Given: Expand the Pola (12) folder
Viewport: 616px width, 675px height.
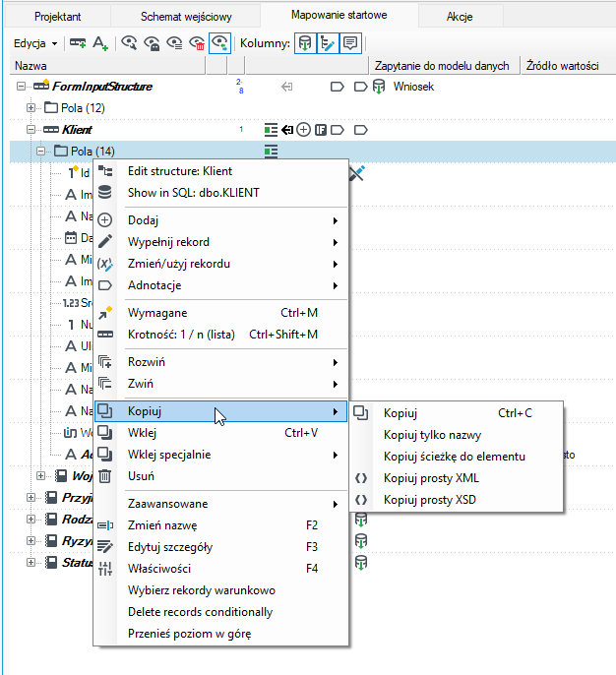Looking at the screenshot, I should coord(31,108).
